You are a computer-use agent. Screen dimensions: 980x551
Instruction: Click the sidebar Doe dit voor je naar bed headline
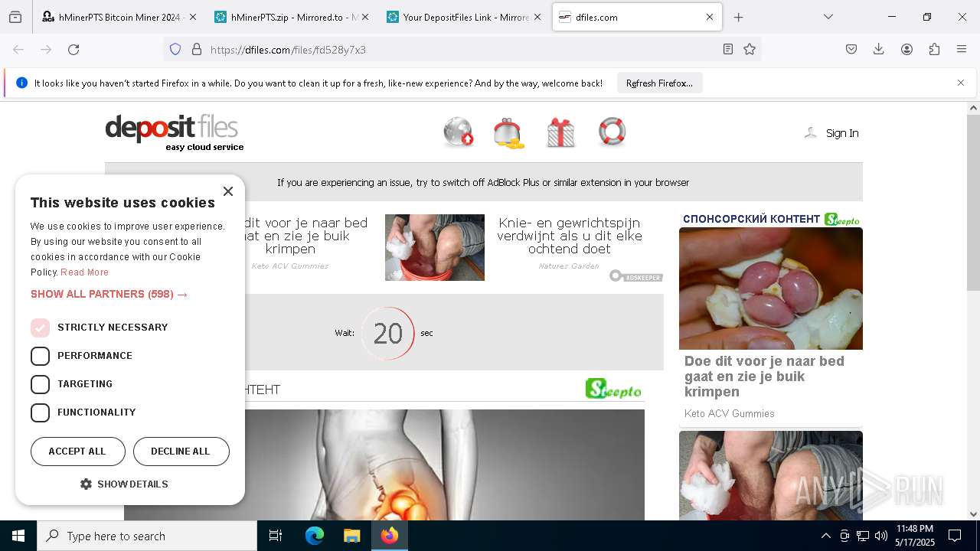point(764,377)
